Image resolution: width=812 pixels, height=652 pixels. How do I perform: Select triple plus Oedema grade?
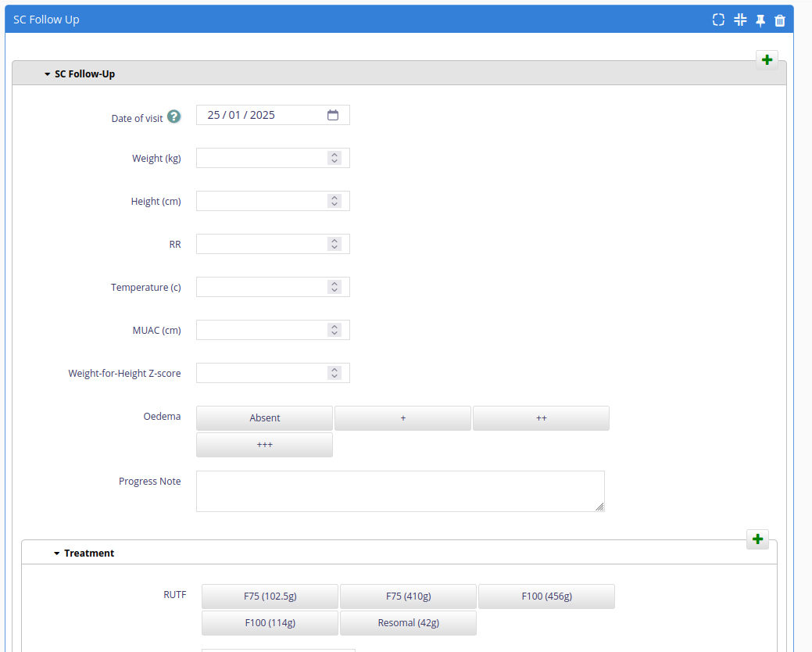pyautogui.click(x=265, y=445)
